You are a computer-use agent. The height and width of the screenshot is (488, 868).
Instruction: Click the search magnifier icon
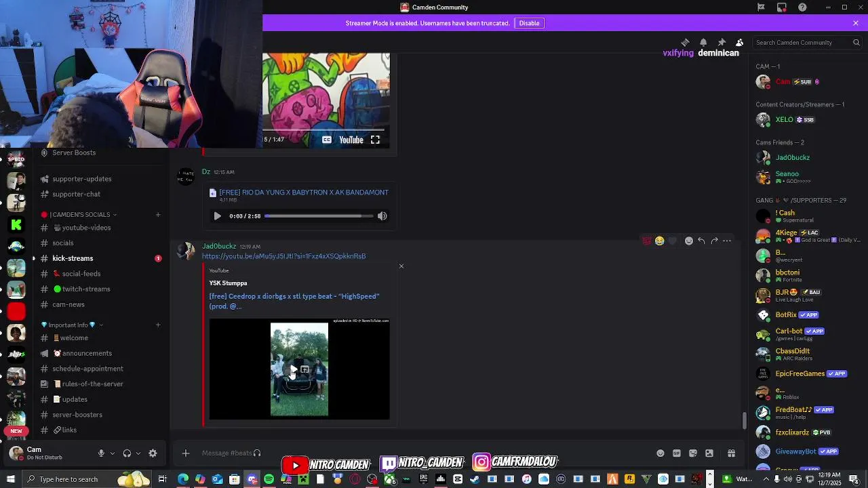pos(856,42)
